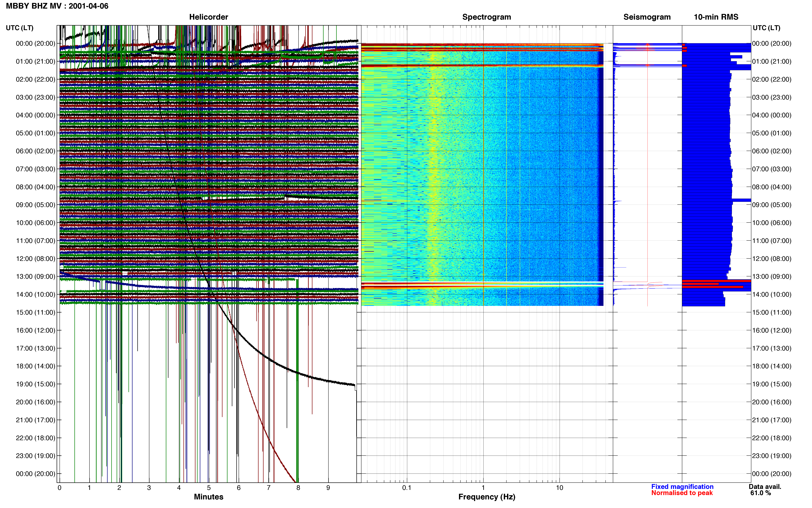This screenshot has height=508, width=812.
Task: Click the red saturated spectrogram band near 13:30
Action: coord(482,286)
